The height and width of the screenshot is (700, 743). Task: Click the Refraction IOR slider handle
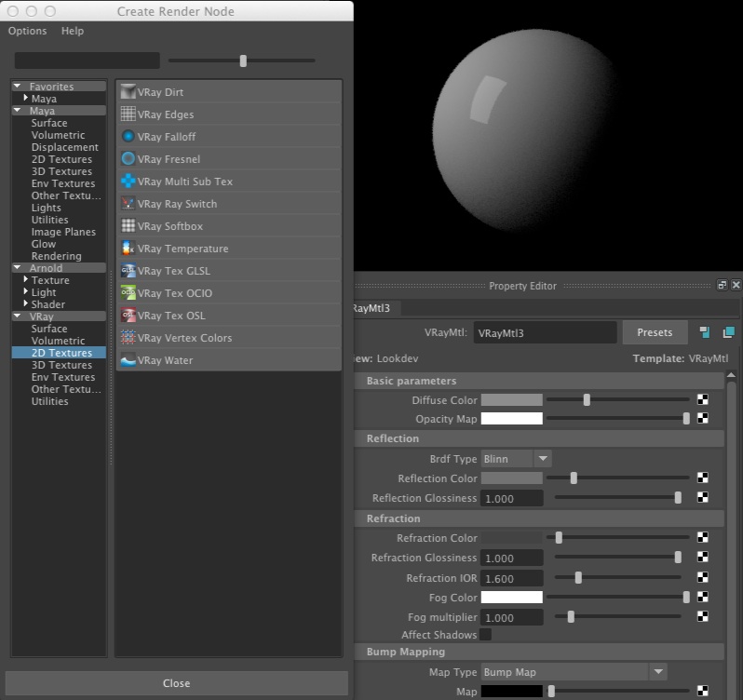pos(578,577)
